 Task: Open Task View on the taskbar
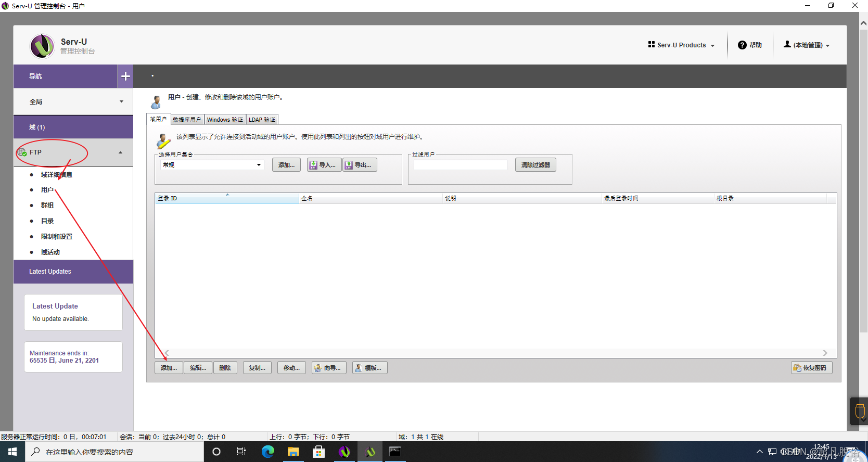(241, 452)
